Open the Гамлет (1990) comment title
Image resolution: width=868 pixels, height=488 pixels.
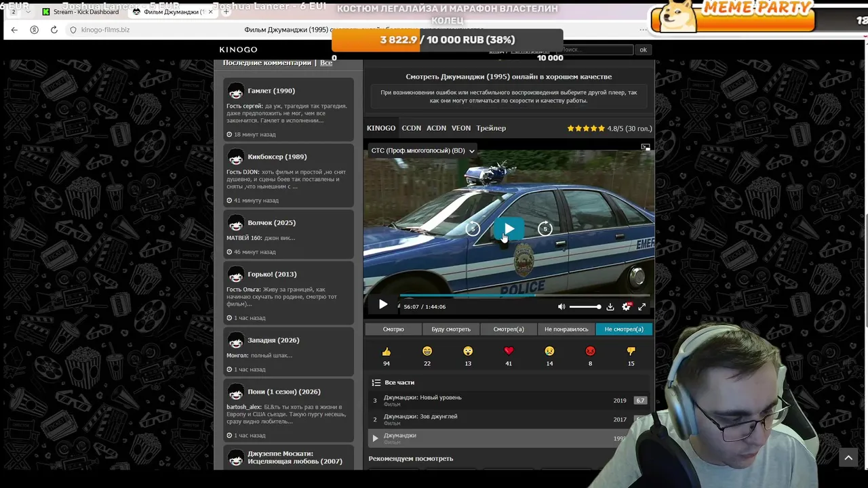(271, 91)
